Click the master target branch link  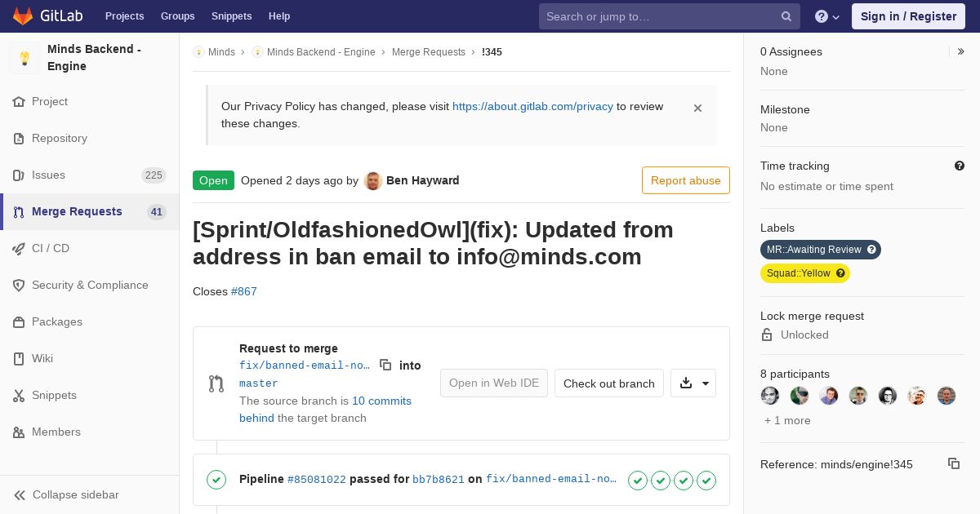(x=259, y=383)
